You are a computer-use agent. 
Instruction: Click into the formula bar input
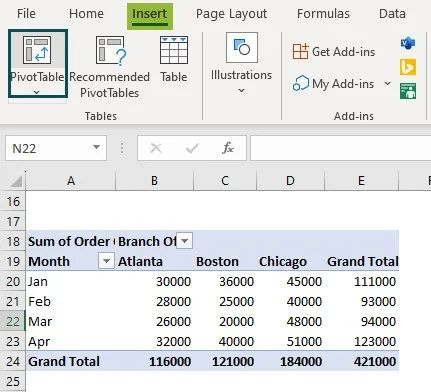click(x=341, y=148)
